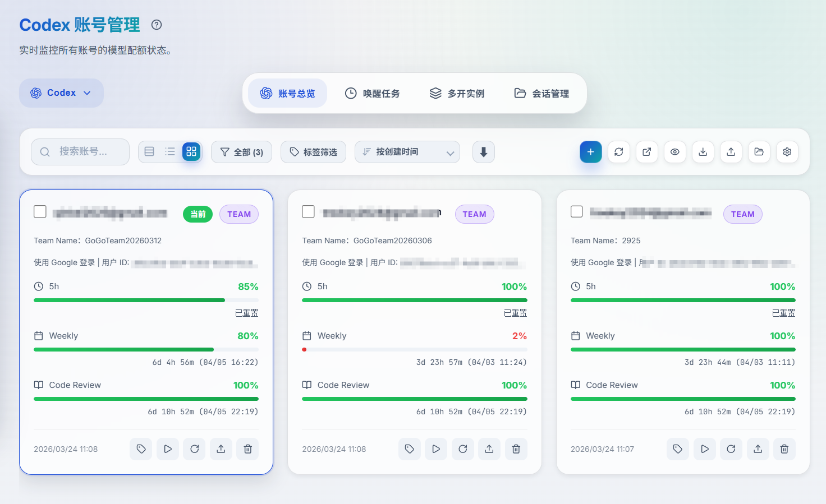The width and height of the screenshot is (826, 504).
Task: Open the 会话管理 tab
Action: pyautogui.click(x=542, y=94)
